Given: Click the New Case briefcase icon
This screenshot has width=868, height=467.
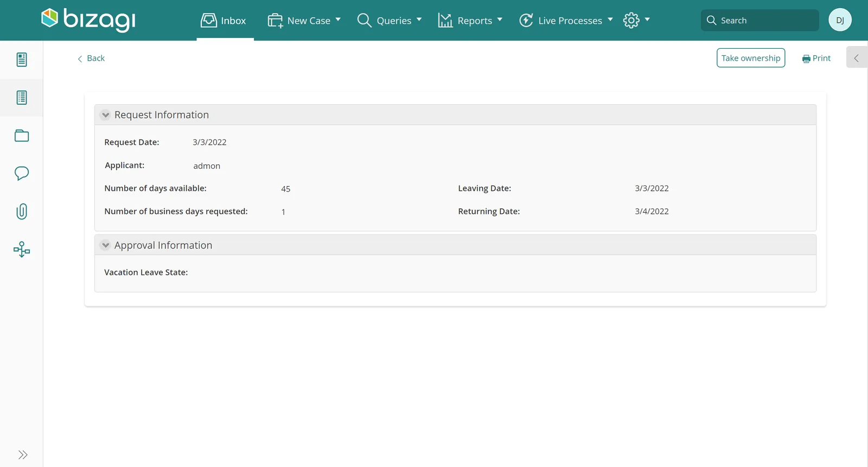Looking at the screenshot, I should 275,21.
